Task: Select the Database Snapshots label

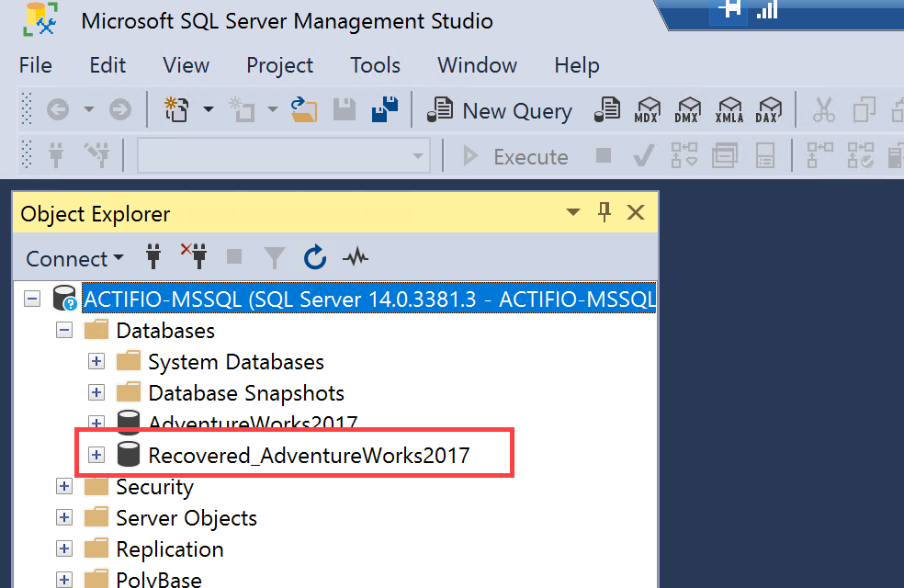Action: coord(246,392)
